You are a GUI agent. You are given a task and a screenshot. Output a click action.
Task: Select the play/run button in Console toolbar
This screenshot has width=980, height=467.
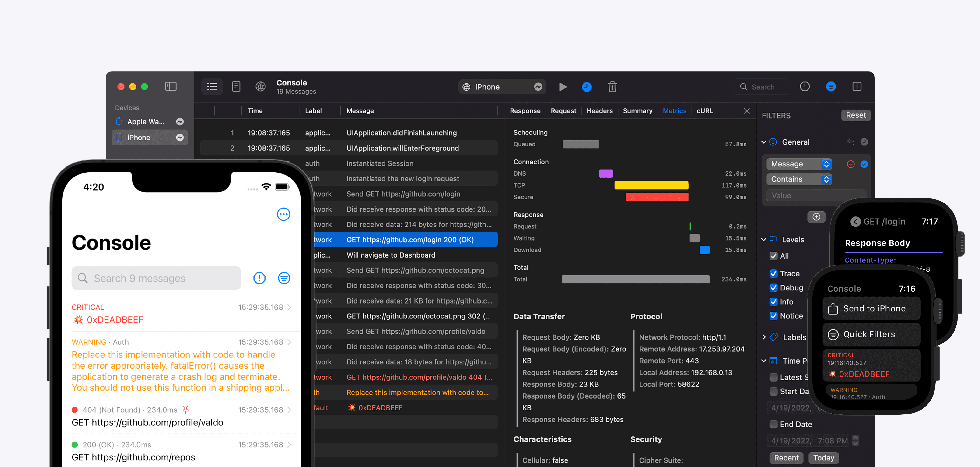pyautogui.click(x=562, y=87)
